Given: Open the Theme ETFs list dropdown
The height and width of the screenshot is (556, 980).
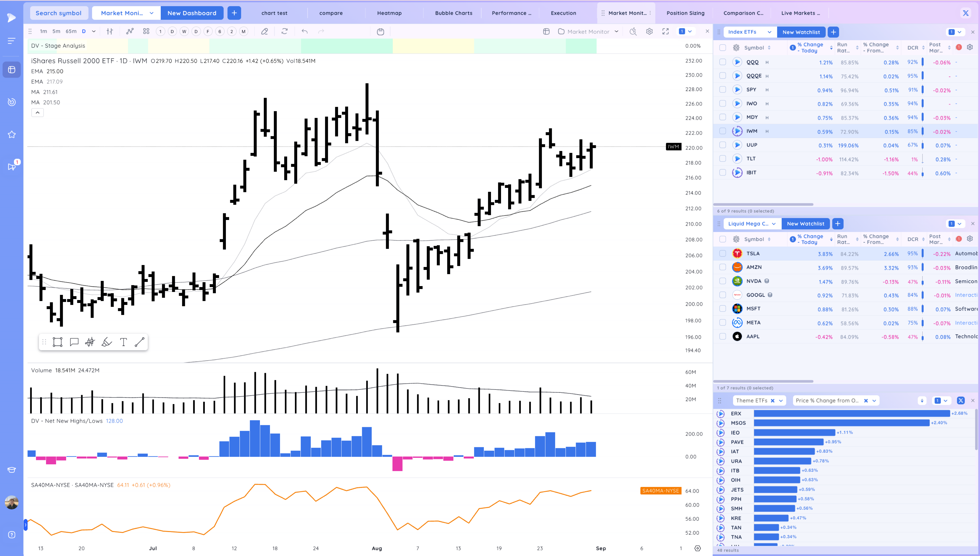Looking at the screenshot, I should (x=781, y=400).
